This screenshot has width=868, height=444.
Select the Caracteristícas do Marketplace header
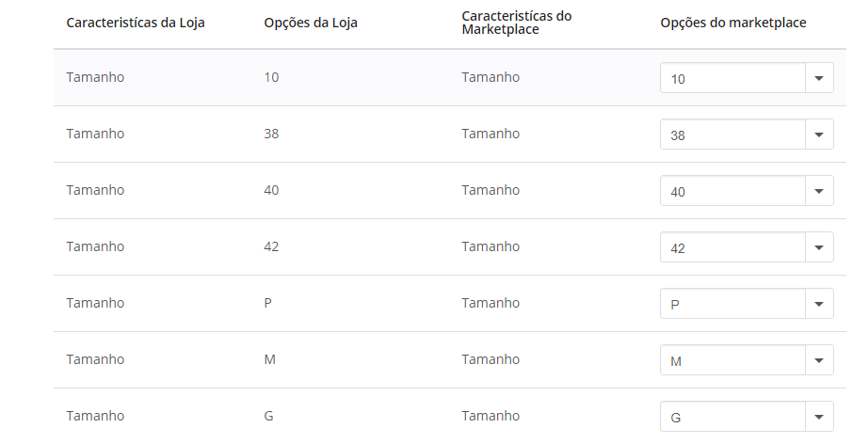(517, 23)
